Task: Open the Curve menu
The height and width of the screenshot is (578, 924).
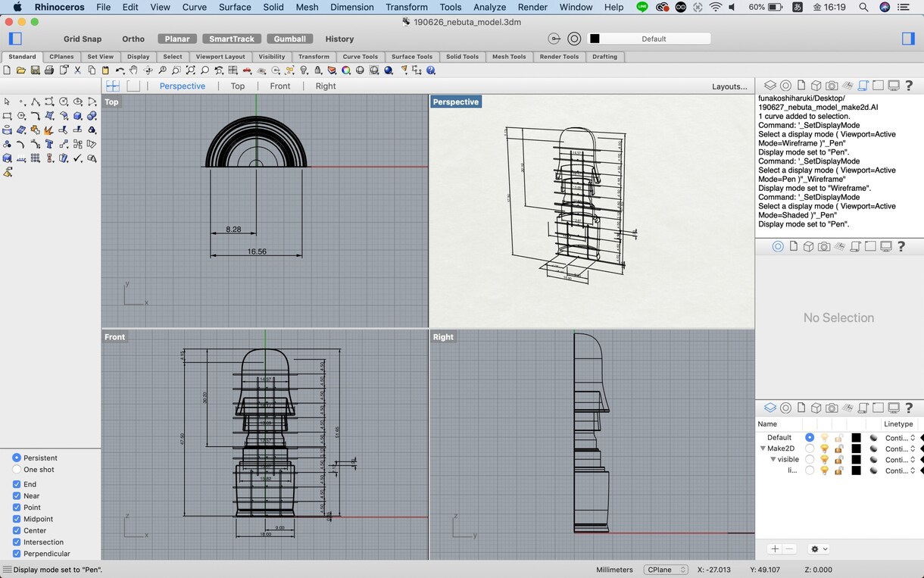Action: tap(195, 7)
